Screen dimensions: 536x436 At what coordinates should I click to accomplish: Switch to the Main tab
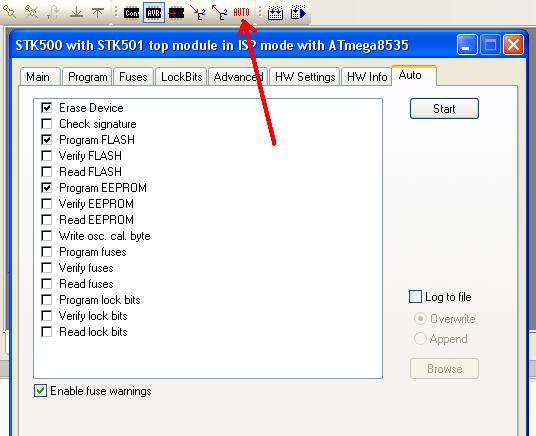click(x=40, y=77)
